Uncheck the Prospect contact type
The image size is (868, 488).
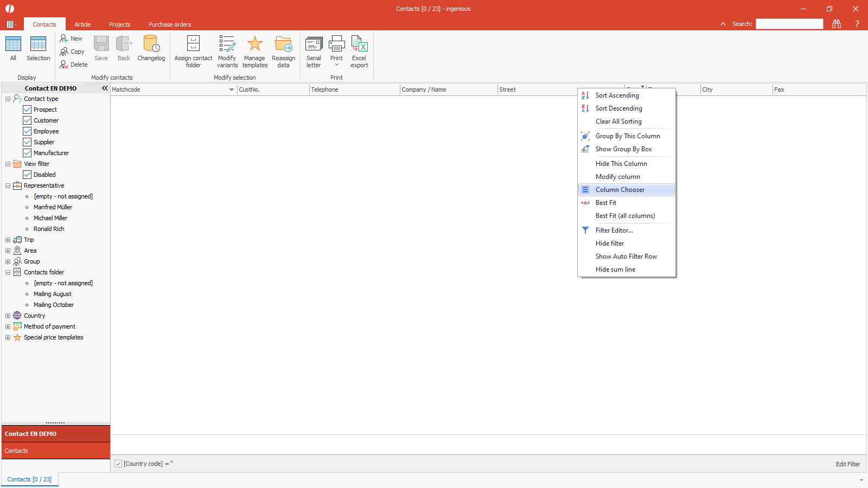27,110
